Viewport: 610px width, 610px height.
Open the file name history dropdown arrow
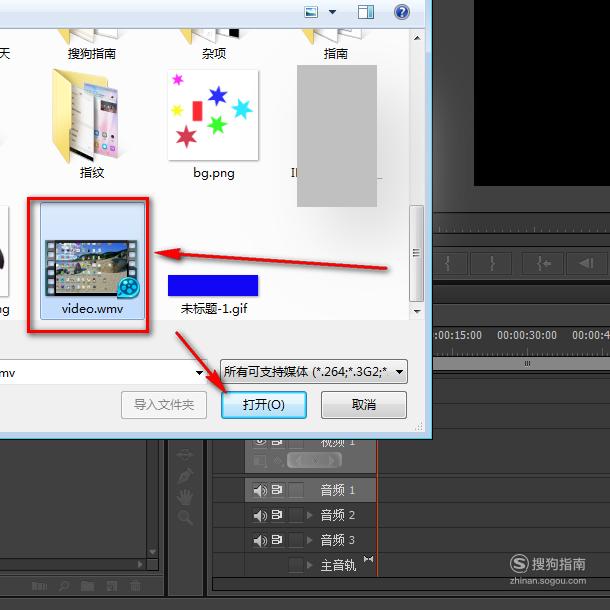click(x=199, y=373)
